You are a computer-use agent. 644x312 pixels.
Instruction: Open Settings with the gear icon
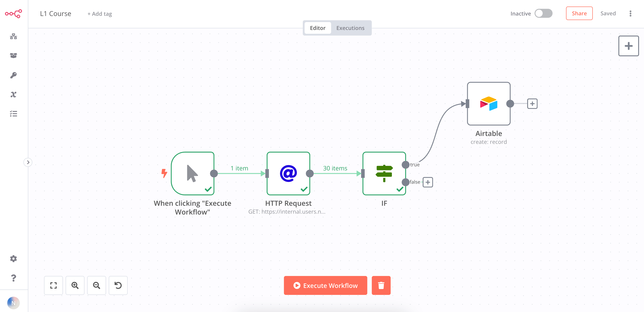(13, 258)
